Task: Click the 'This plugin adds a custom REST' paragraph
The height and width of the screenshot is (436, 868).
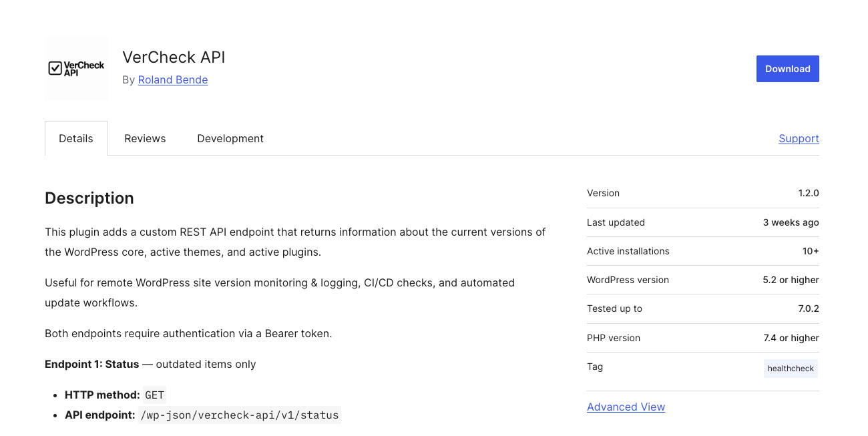Action: (295, 242)
